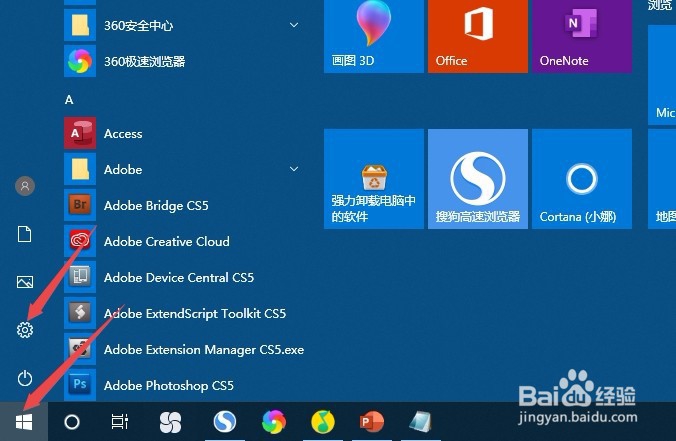This screenshot has height=441, width=676.
Task: Click the 360极速浏览器 app icon
Action: tap(80, 61)
